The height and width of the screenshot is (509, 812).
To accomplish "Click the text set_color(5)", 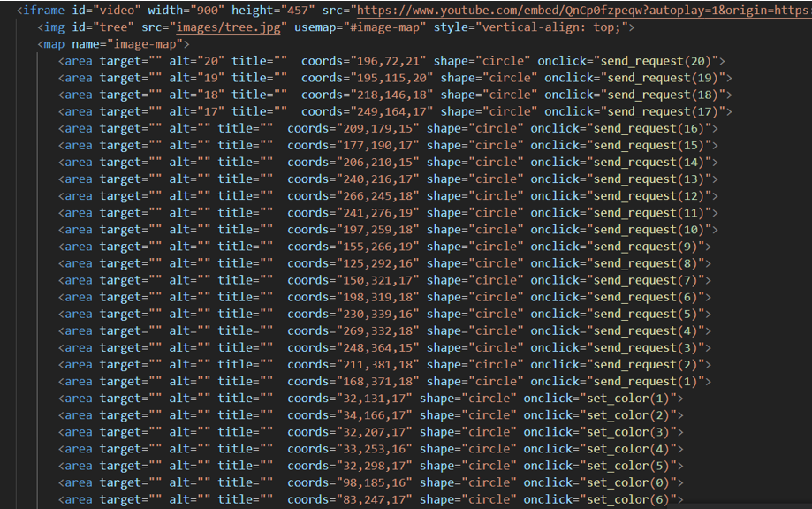I will pyautogui.click(x=629, y=466).
